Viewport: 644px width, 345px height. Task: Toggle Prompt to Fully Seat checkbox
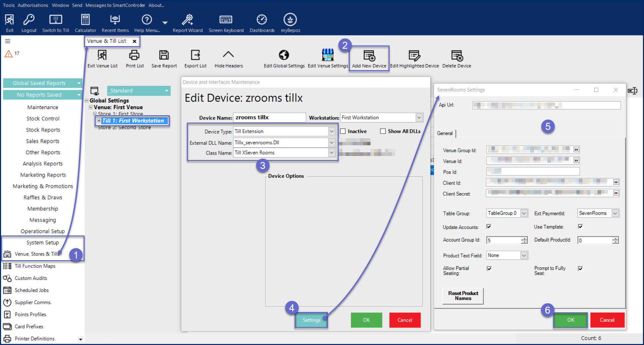[580, 269]
